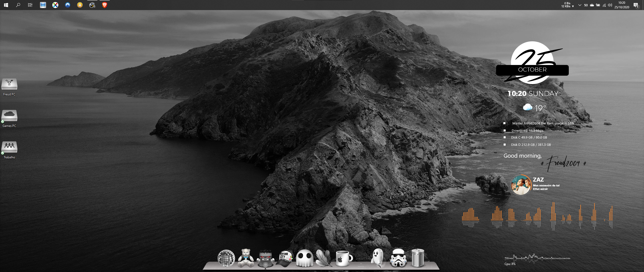The image size is (644, 272).
Task: Open the disco ball dock icon
Action: tap(226, 258)
